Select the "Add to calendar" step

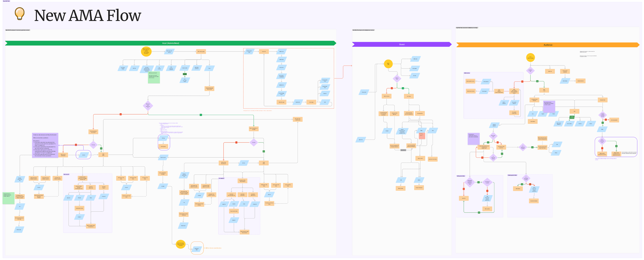click(x=504, y=103)
